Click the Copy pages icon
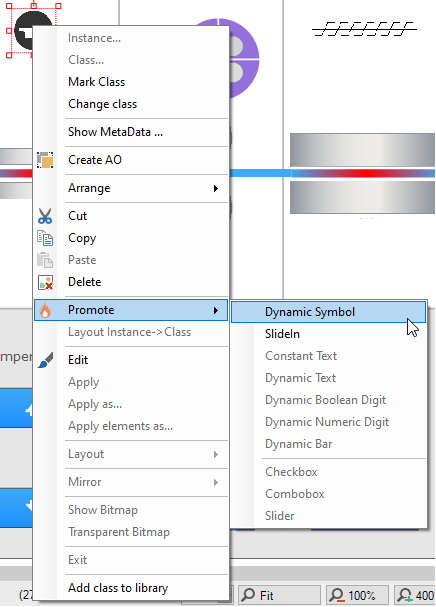The image size is (436, 607). pyautogui.click(x=45, y=238)
